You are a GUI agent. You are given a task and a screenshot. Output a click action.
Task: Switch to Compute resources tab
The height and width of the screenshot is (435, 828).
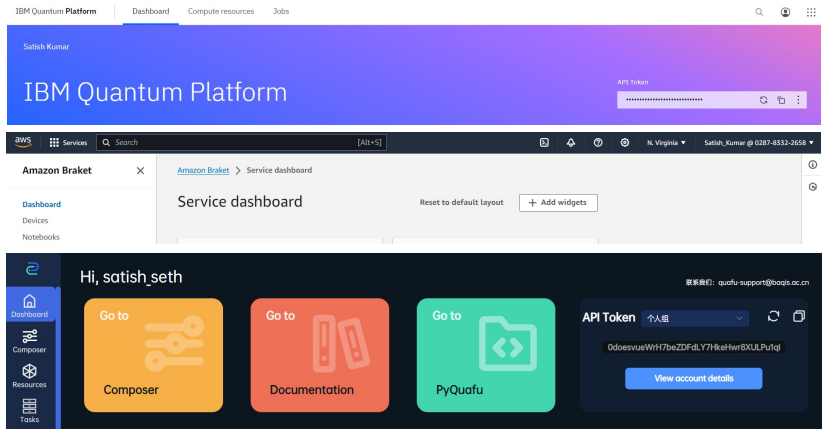[x=221, y=11]
